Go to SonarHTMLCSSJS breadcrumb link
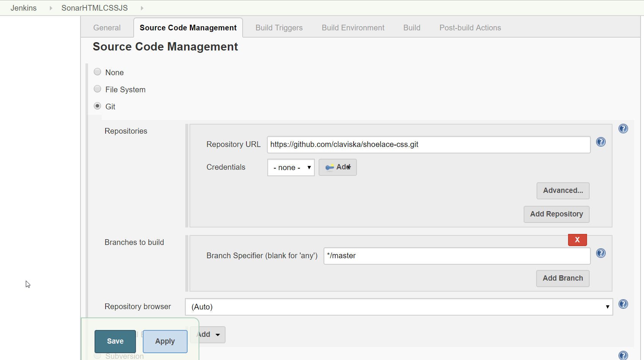Viewport: 644px width, 360px height. [x=95, y=8]
